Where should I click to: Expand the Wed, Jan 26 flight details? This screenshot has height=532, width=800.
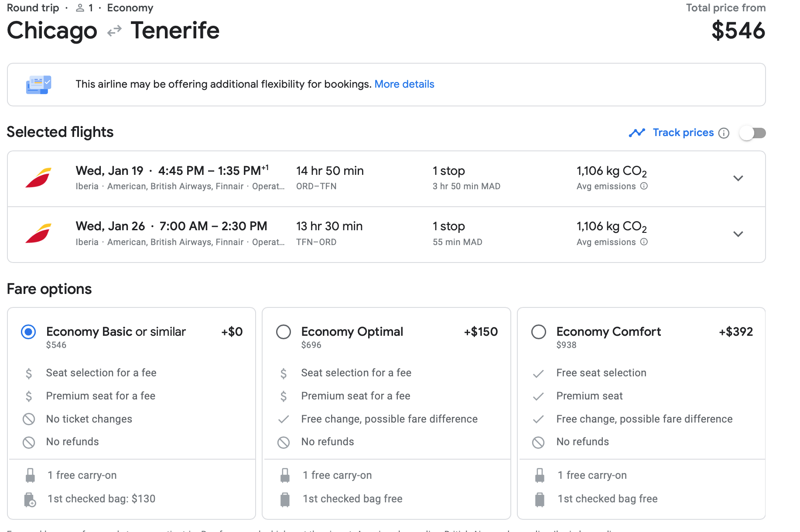738,234
